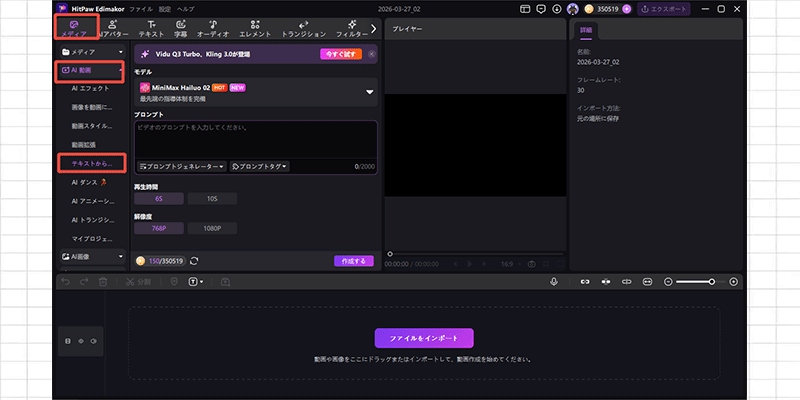Click the player fullscreen icon
This screenshot has height=400, width=800.
pyautogui.click(x=561, y=264)
